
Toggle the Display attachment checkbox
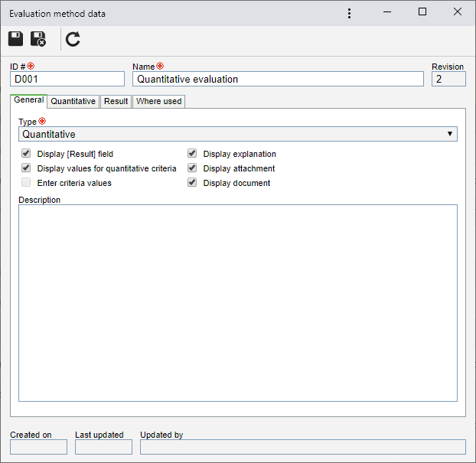[x=192, y=168]
